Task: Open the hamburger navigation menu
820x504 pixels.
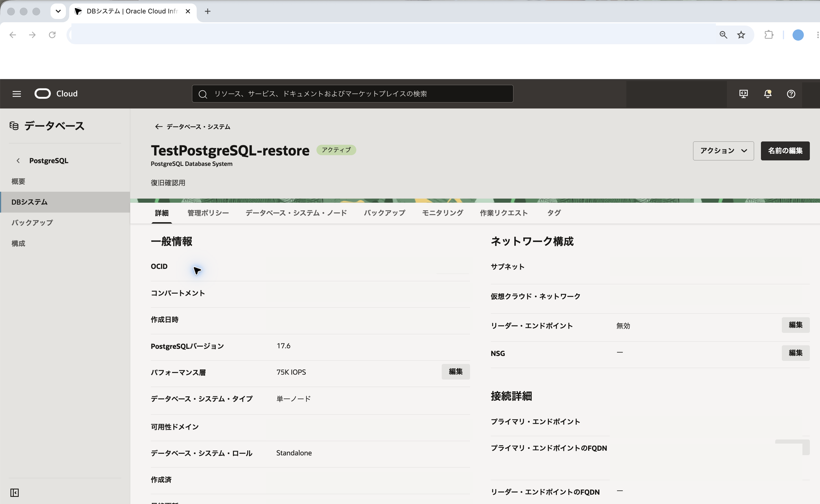Action: pyautogui.click(x=17, y=94)
